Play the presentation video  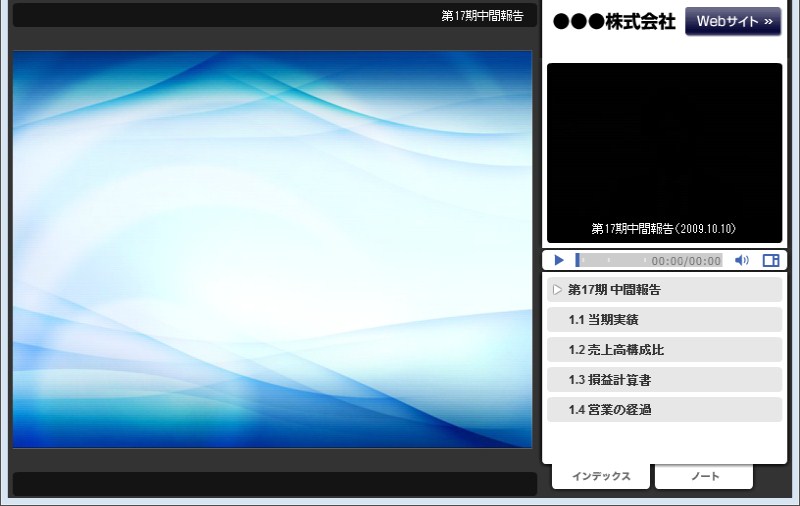[x=559, y=261]
